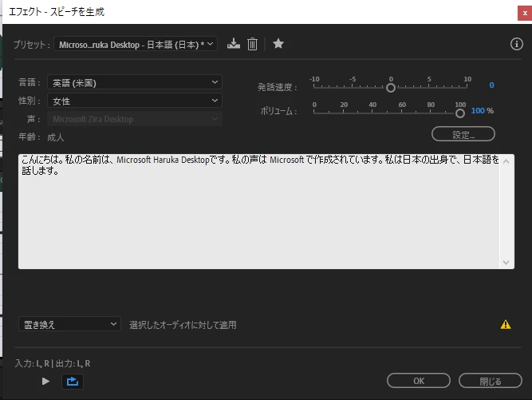532x400 pixels.
Task: Open the 言語 language dropdown
Action: [135, 82]
